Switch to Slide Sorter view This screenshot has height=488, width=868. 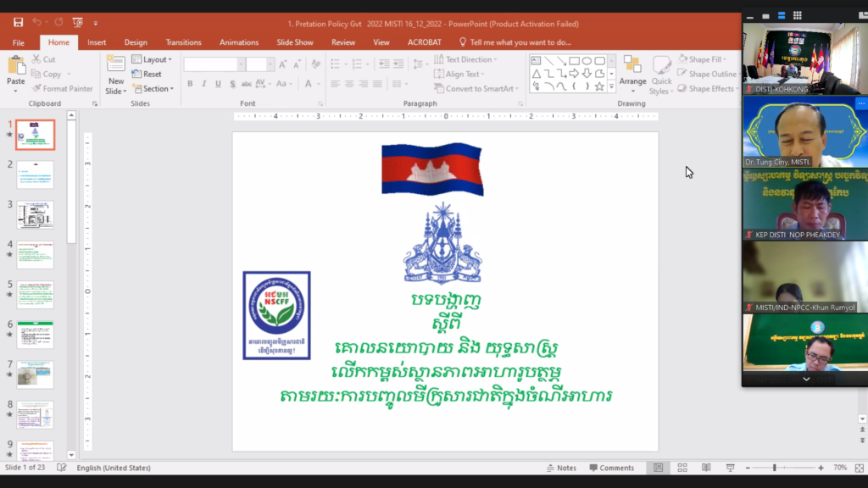click(682, 468)
